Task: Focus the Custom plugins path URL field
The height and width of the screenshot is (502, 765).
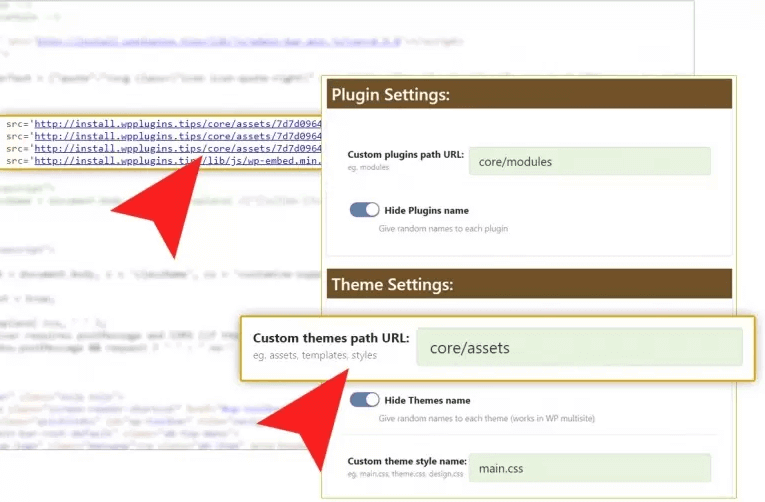Action: (589, 161)
